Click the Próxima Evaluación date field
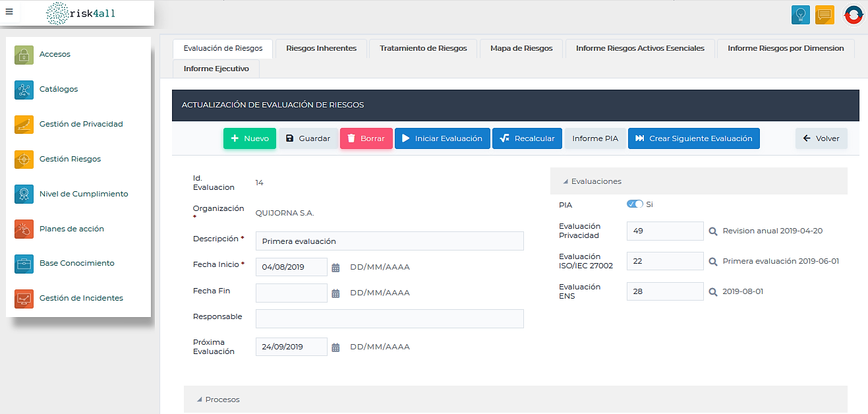This screenshot has width=868, height=414. [x=291, y=347]
